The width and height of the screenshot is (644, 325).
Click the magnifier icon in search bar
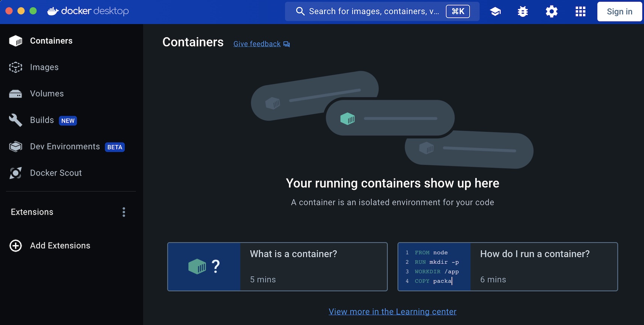pos(300,11)
